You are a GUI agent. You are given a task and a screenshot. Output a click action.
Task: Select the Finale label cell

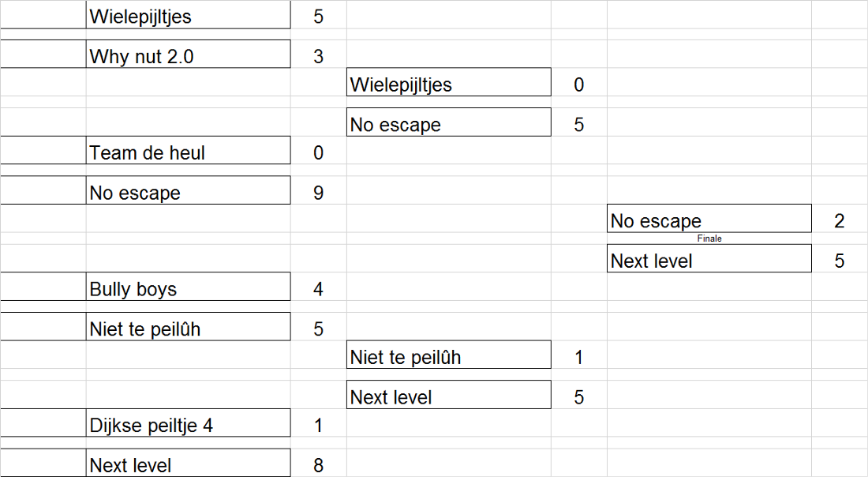coord(709,238)
